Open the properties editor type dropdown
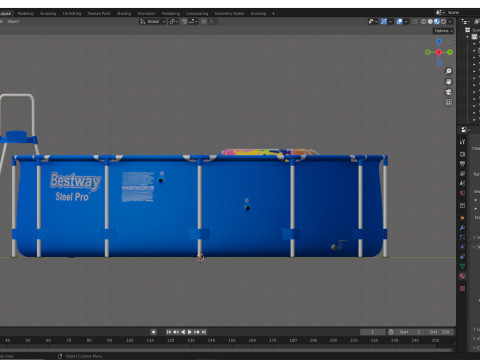Image resolution: width=480 pixels, height=360 pixels. (465, 130)
